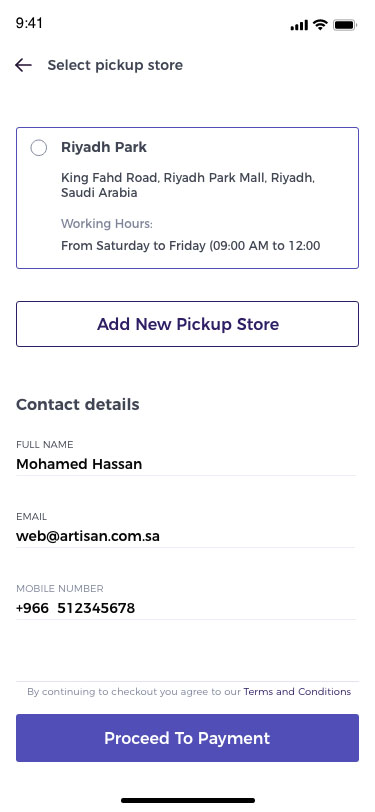Select the Riyadh Park radio button
This screenshot has width=375, height=812.
tap(39, 148)
